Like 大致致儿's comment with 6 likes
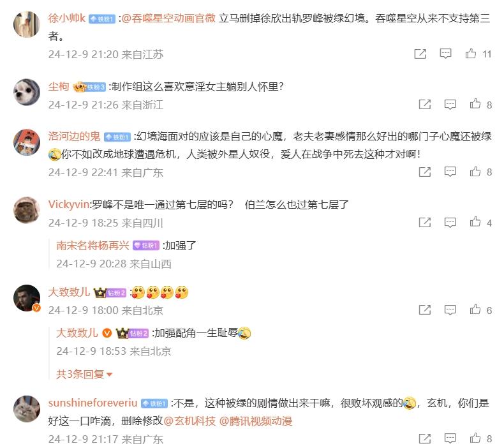The image size is (504, 448). pyautogui.click(x=475, y=310)
